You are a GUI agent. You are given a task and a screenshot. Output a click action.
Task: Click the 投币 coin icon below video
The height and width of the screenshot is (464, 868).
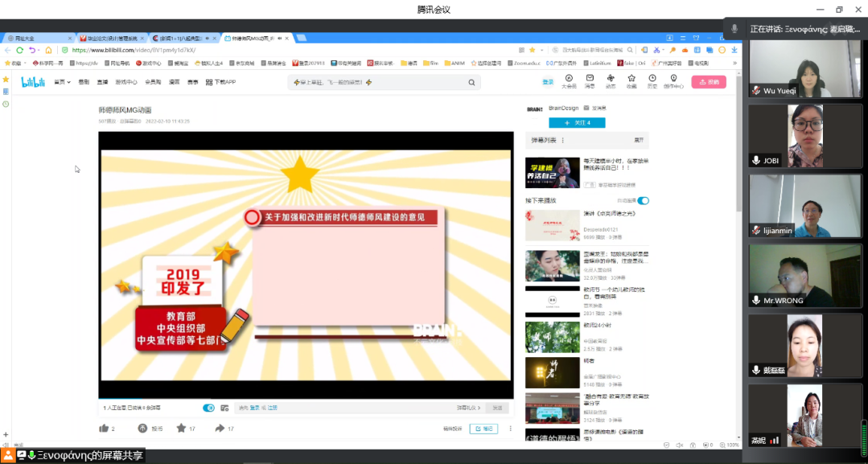point(142,428)
